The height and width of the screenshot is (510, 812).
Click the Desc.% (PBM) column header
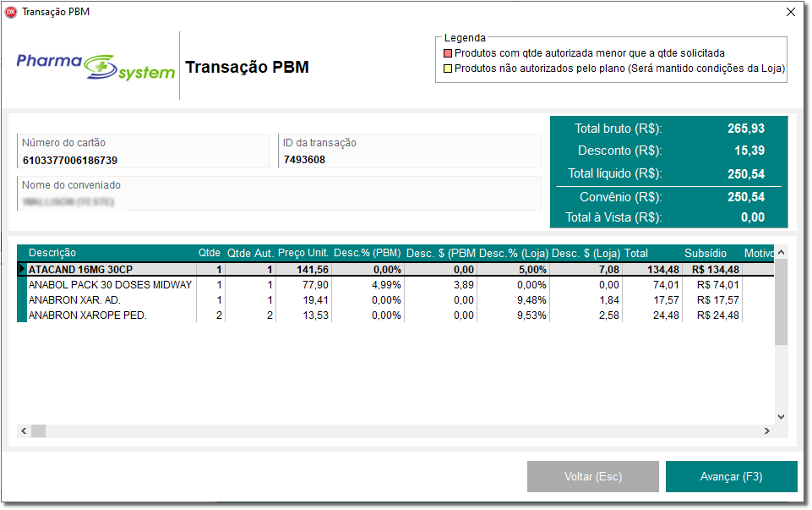[368, 253]
